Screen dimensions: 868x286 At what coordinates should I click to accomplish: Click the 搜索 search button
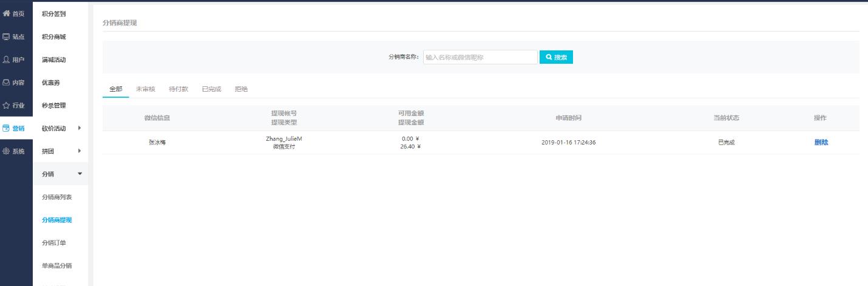coord(556,57)
